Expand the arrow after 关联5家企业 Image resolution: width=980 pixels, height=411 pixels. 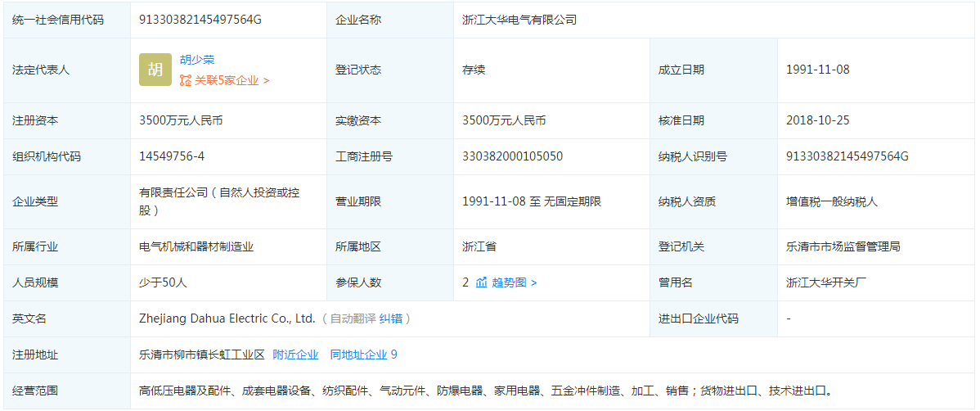[267, 80]
